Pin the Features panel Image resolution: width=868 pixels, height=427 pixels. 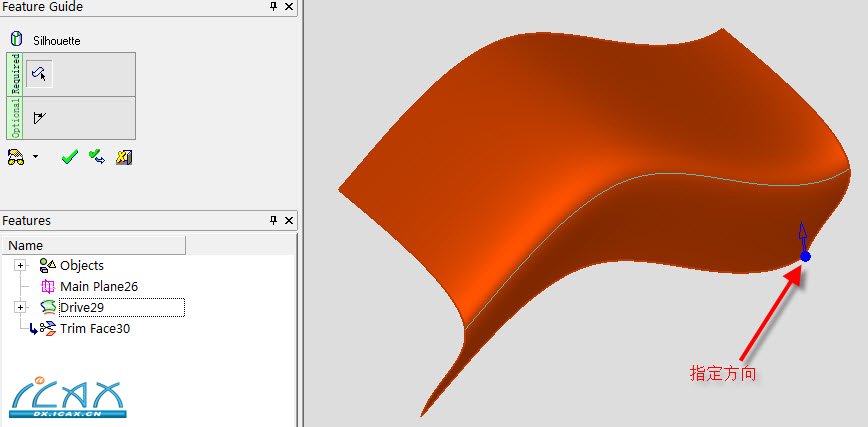coord(273,220)
